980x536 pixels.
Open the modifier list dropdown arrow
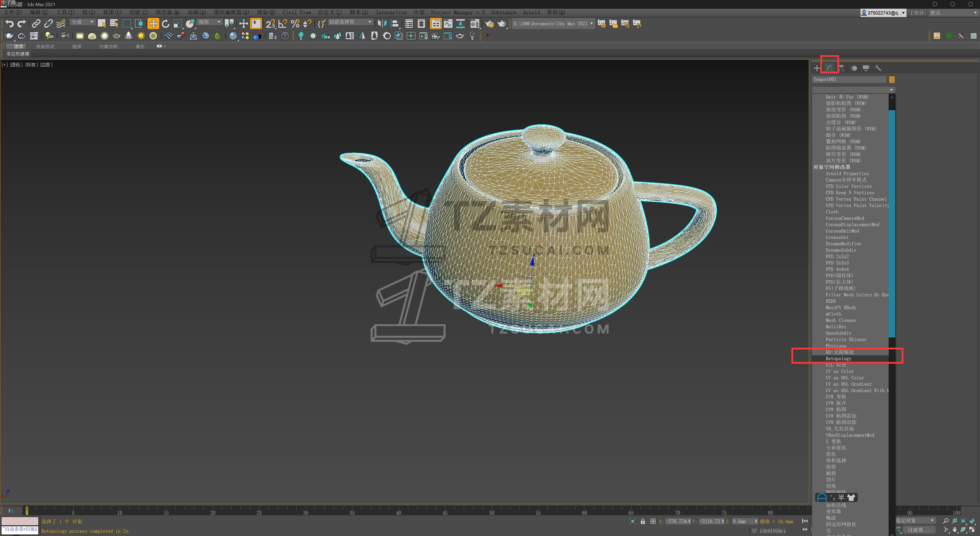[x=891, y=90]
